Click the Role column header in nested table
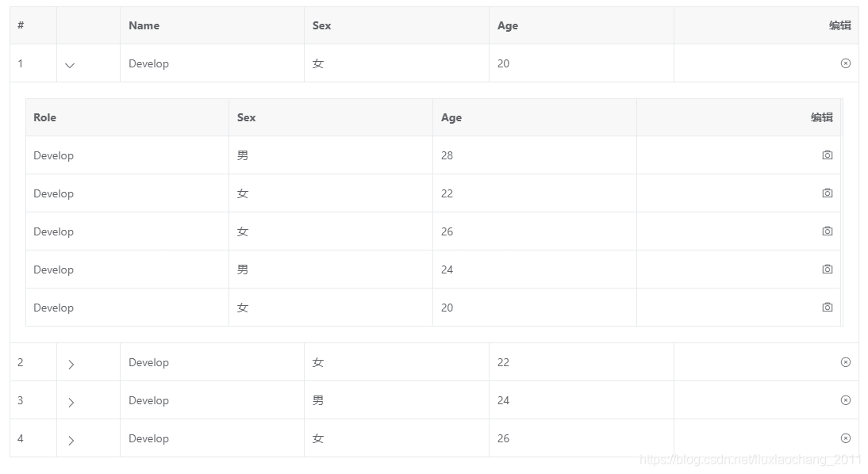The image size is (868, 474). pos(44,117)
